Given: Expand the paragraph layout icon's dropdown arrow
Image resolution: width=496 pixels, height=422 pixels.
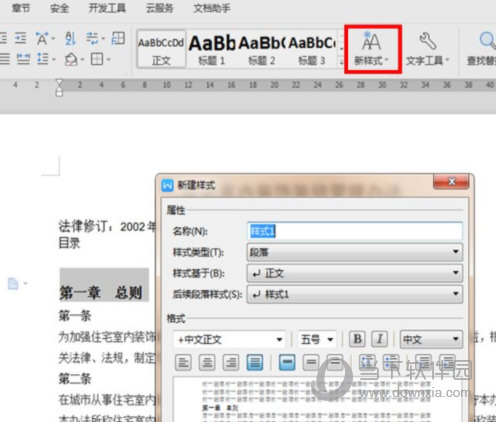Looking at the screenshot, I should coord(25,284).
